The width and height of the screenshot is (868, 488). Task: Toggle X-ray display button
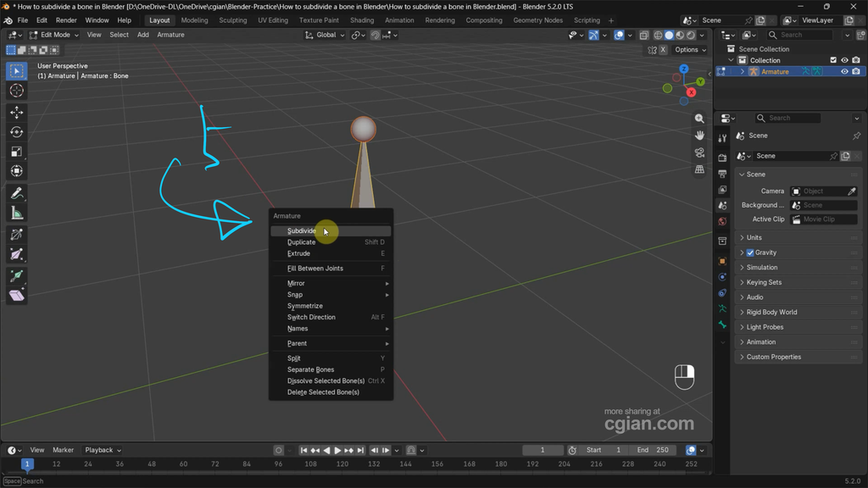click(644, 35)
